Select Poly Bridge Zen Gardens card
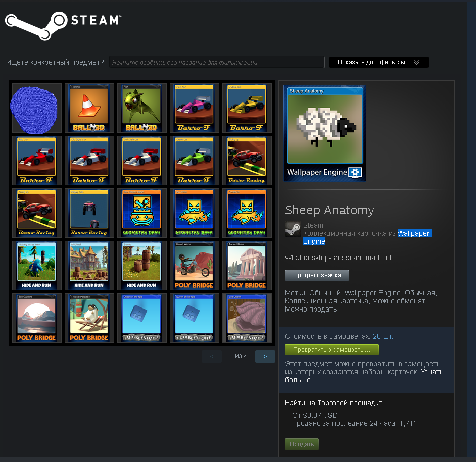Screen dimensions: 476x462 37,318
